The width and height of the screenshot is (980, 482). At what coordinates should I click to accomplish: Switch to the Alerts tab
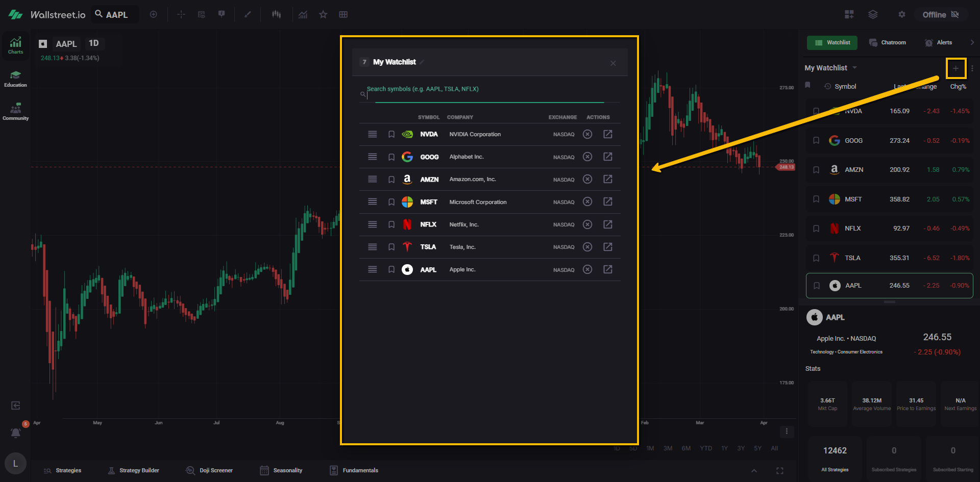[938, 43]
